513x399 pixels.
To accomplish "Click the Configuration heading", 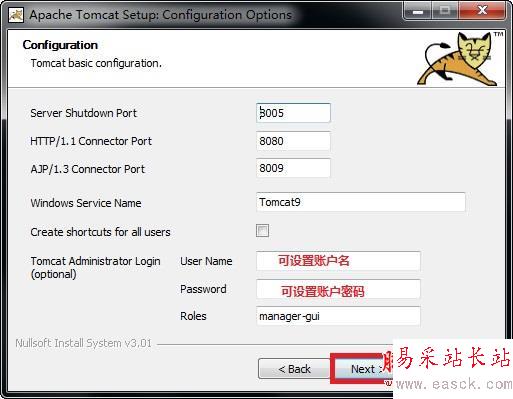I will 60,45.
